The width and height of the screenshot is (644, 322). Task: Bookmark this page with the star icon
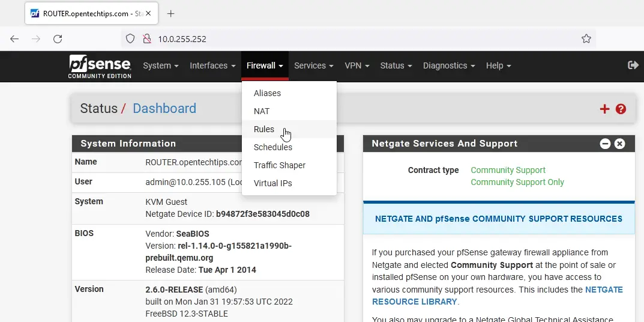(586, 39)
